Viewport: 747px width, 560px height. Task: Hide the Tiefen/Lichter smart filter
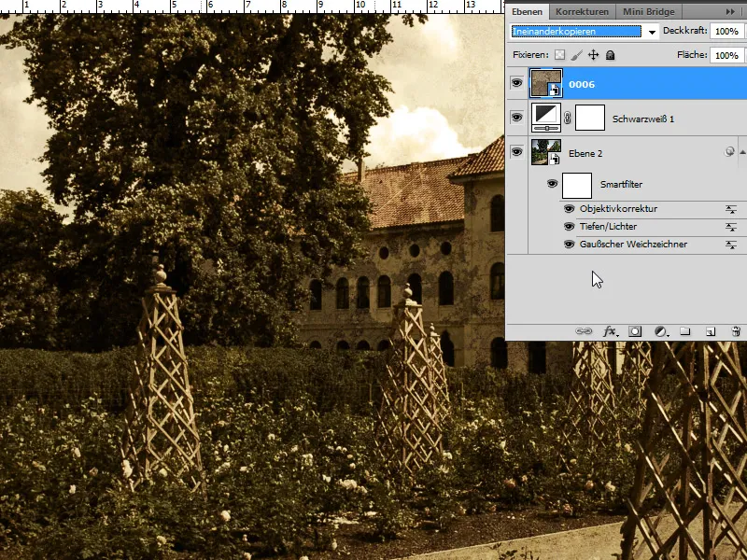(569, 227)
